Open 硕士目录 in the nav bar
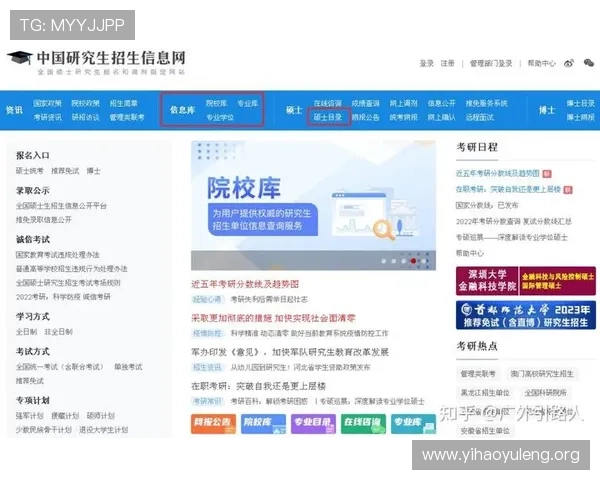The image size is (600, 480). tap(328, 117)
